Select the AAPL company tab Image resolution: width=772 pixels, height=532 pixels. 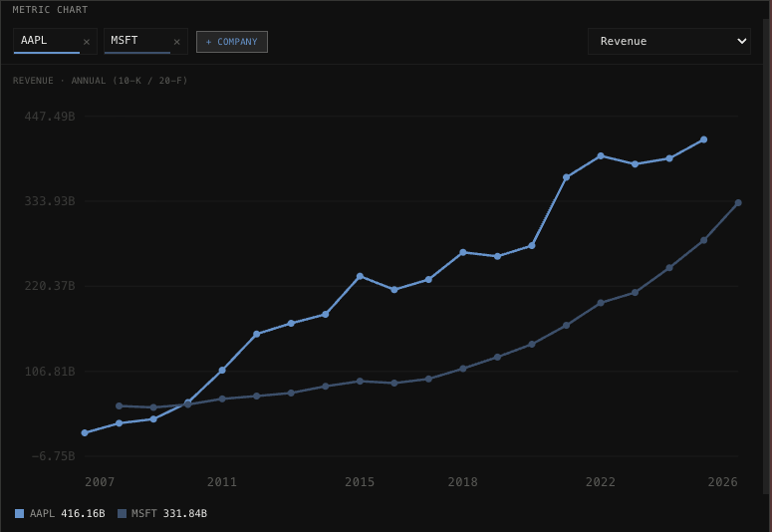coord(47,41)
